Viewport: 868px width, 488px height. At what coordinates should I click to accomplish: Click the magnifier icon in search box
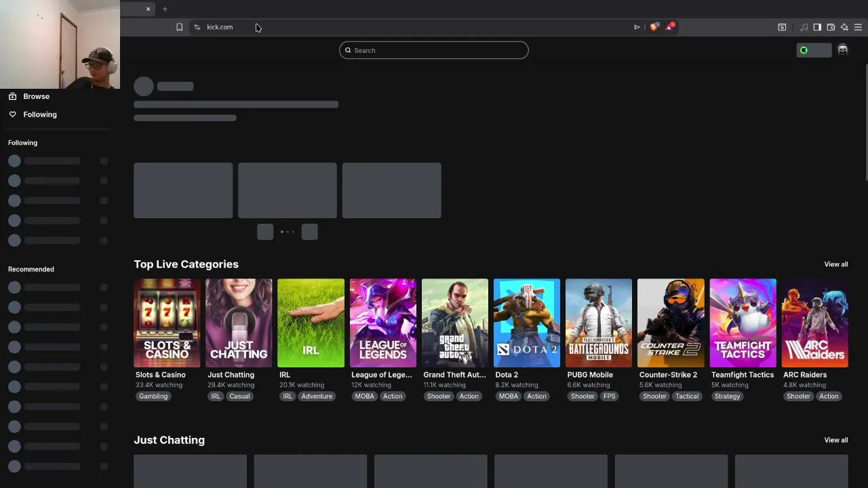(348, 50)
